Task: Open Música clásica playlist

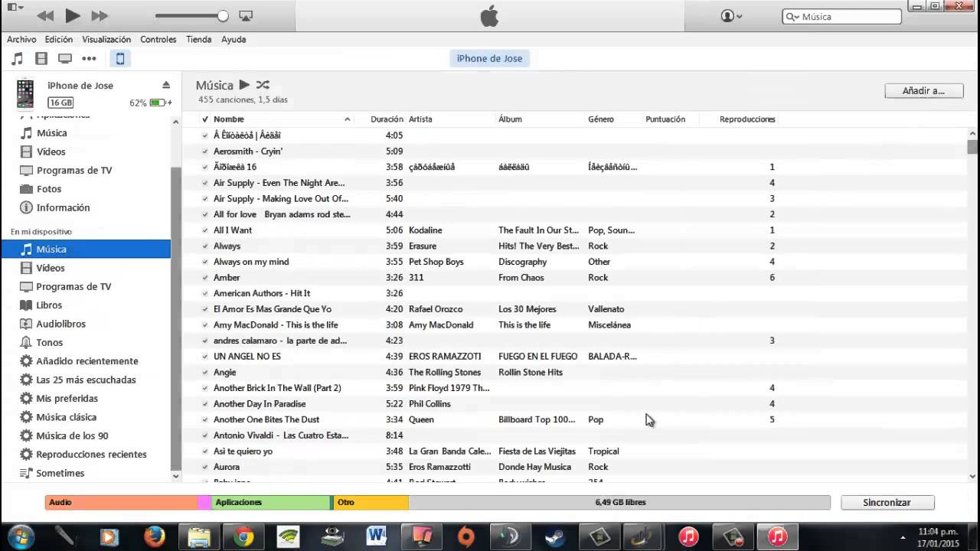Action: 66,417
